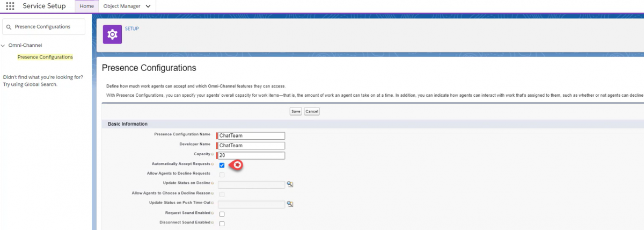
Task: Uncheck Automatically Accept Requests checkbox
Action: 222,165
